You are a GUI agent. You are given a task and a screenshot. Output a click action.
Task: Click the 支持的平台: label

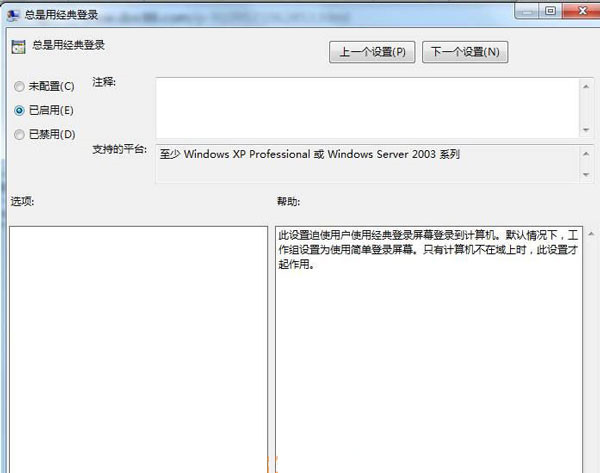click(119, 149)
